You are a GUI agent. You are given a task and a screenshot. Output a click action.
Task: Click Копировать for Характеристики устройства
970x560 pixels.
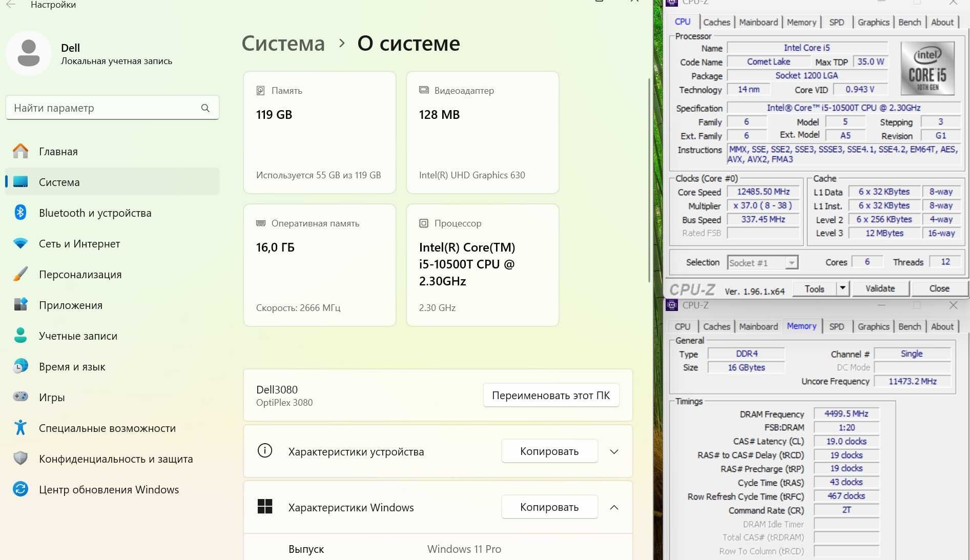pyautogui.click(x=549, y=451)
